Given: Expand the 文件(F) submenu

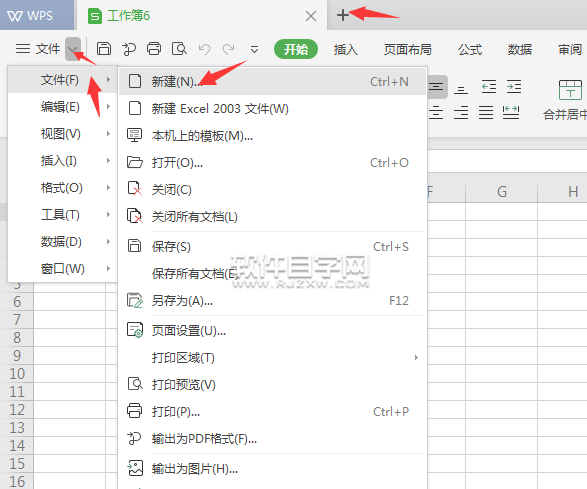Looking at the screenshot, I should point(63,80).
